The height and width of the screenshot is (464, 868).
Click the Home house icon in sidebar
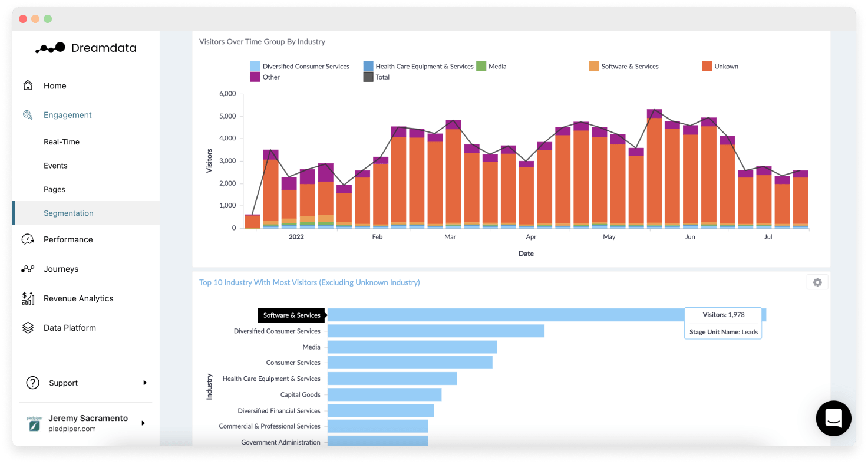(x=28, y=85)
